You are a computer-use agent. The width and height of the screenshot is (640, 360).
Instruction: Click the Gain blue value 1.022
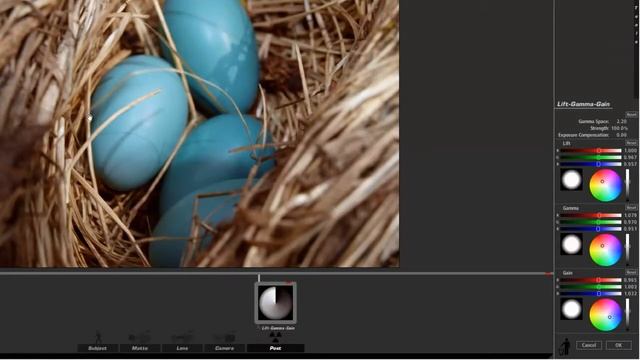[631, 293]
